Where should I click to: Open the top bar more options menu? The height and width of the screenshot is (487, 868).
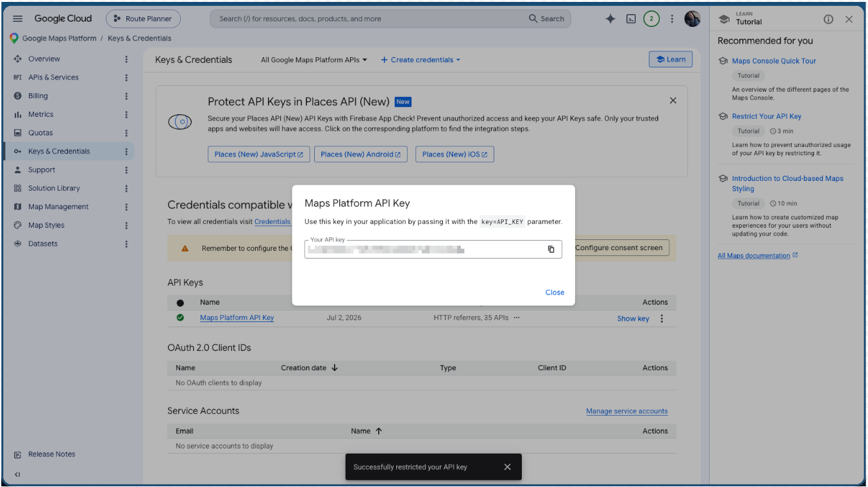click(672, 19)
